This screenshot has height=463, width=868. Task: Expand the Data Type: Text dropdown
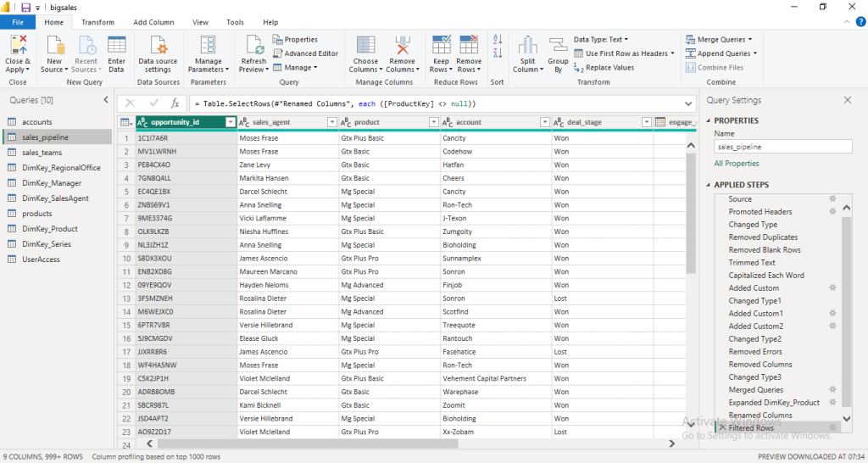[x=600, y=39]
